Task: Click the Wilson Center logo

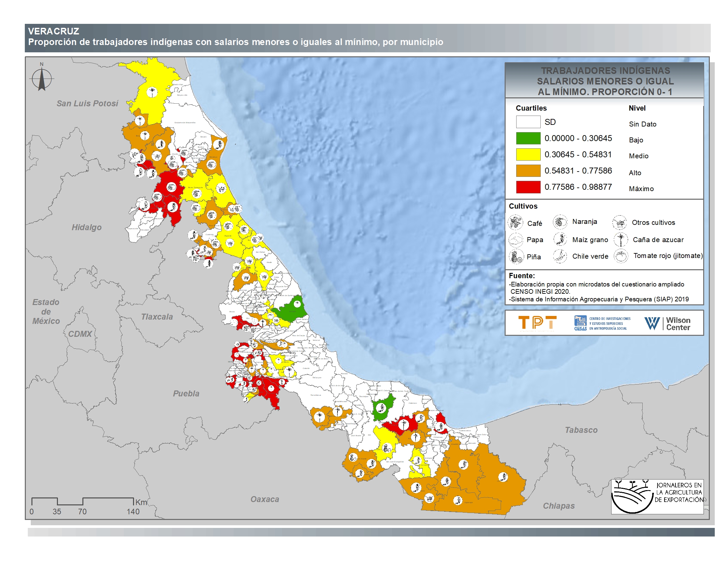Action: pyautogui.click(x=667, y=323)
